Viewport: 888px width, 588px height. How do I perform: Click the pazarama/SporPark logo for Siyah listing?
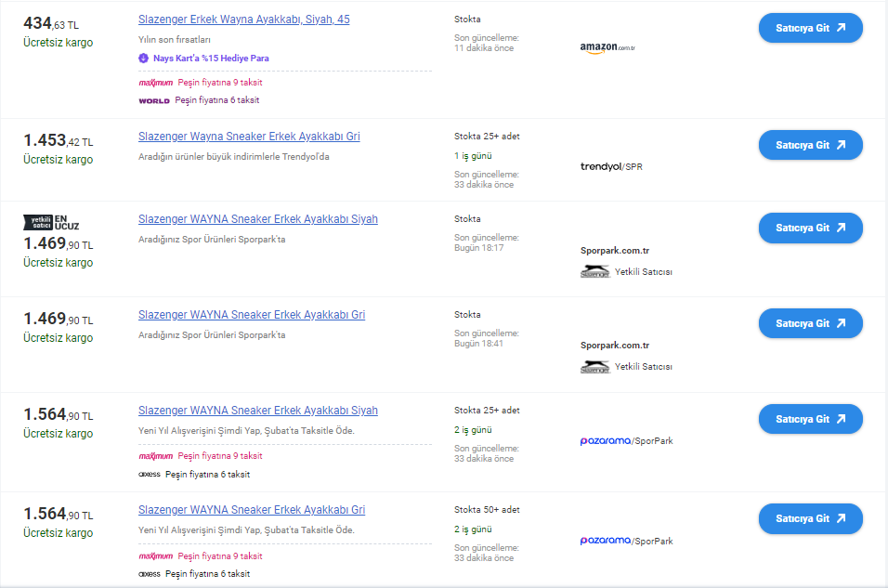626,440
